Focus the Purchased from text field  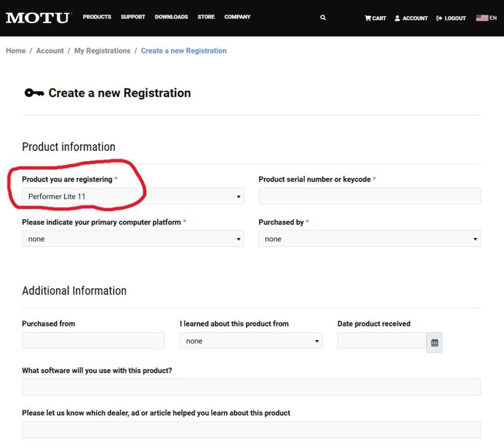[93, 341]
